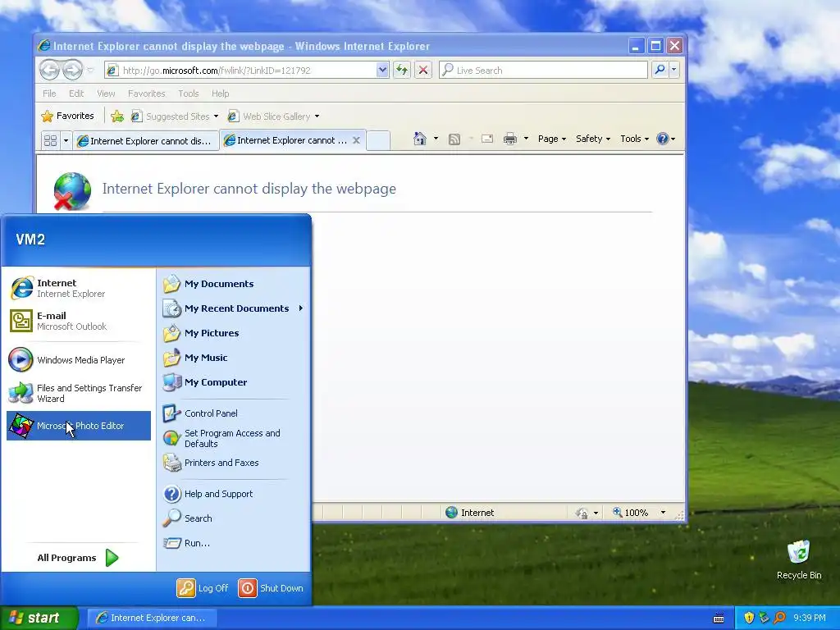
Task: Open the zoom level 100% dropdown
Action: point(663,513)
